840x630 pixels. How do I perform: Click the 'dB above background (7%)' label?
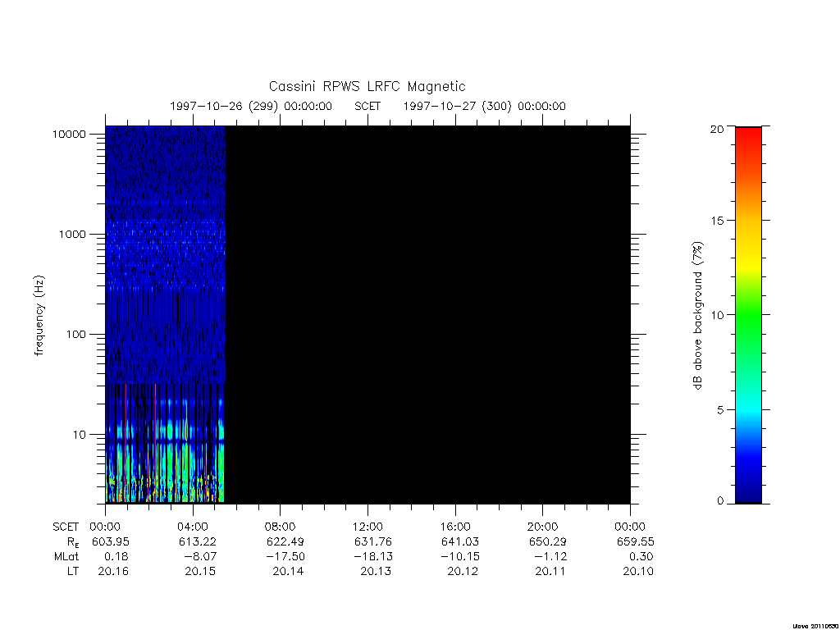pos(697,316)
